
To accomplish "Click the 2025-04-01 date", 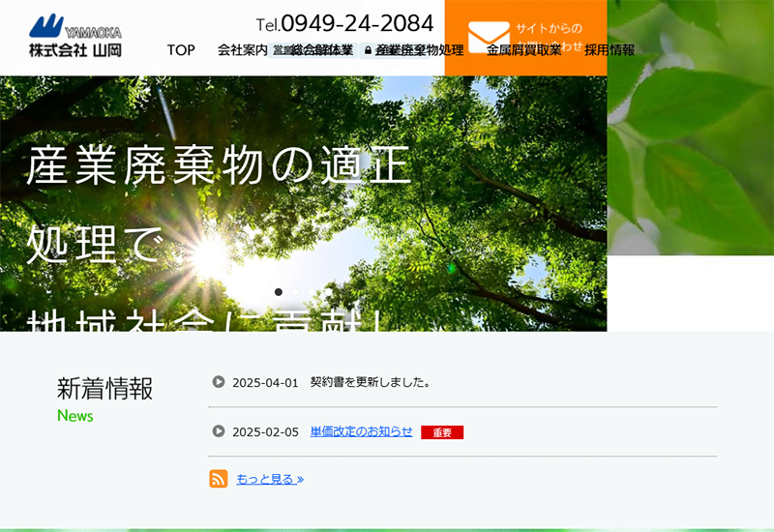I will [265, 383].
